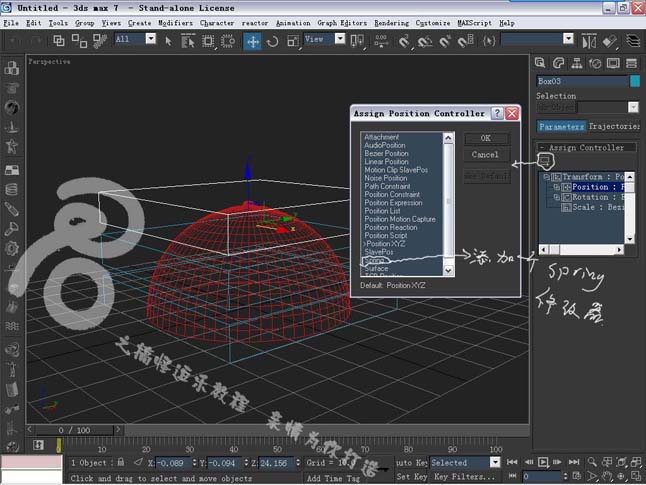
Task: Toggle the Spinner Snap button
Action: [465, 41]
